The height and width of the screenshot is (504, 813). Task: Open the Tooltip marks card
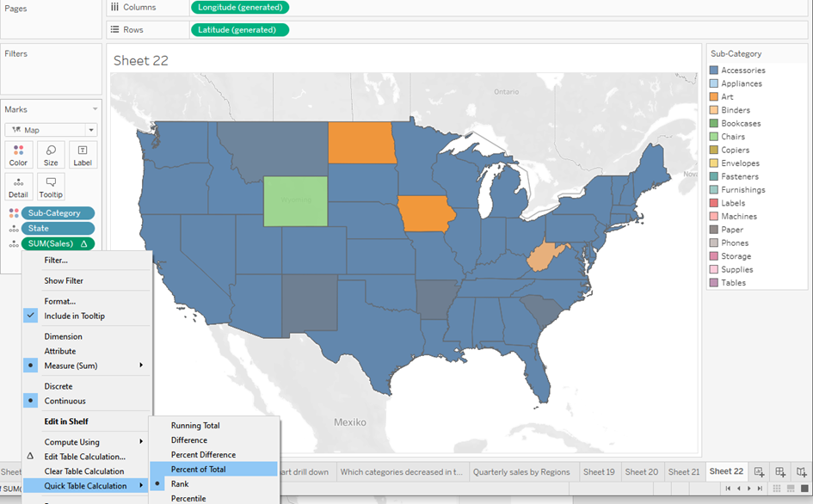[51, 187]
